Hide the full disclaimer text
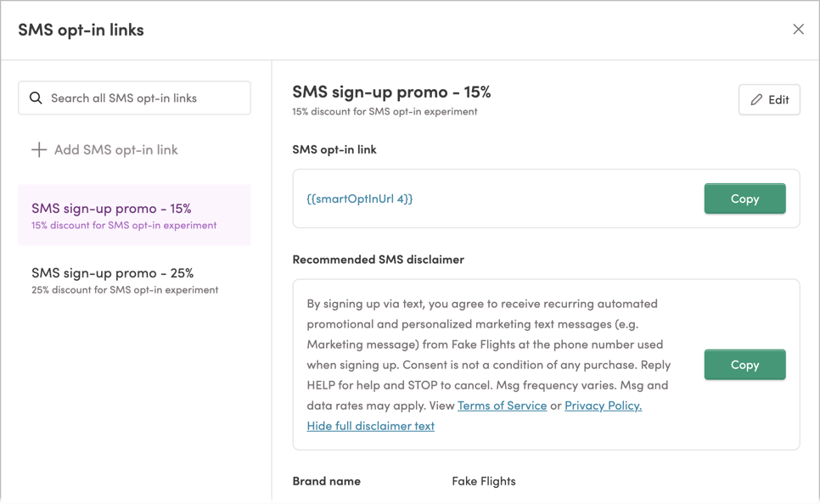820x504 pixels. click(371, 426)
